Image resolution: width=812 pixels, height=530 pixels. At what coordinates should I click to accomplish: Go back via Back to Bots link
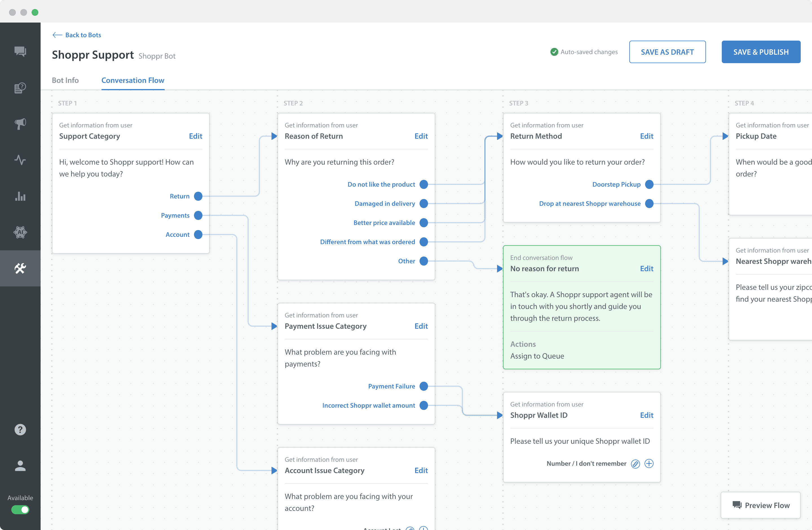pyautogui.click(x=83, y=35)
